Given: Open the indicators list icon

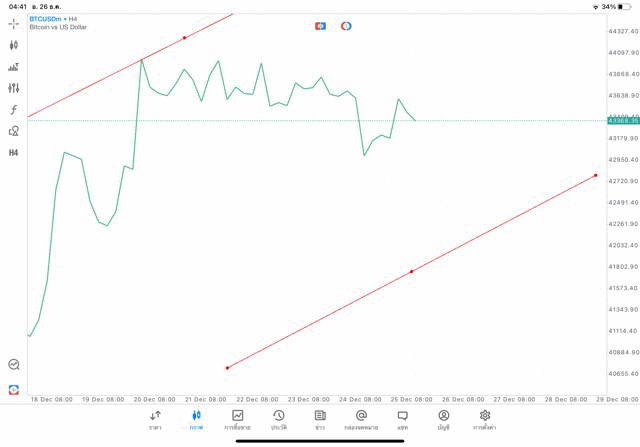Looking at the screenshot, I should 14,67.
